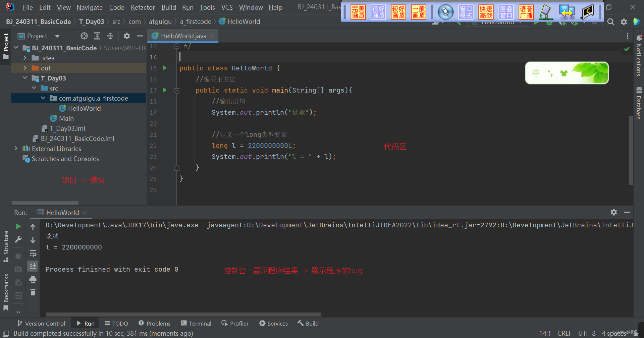Click Collapse All in the Project panel toolbar
This screenshot has height=338, width=644.
coord(110,36)
